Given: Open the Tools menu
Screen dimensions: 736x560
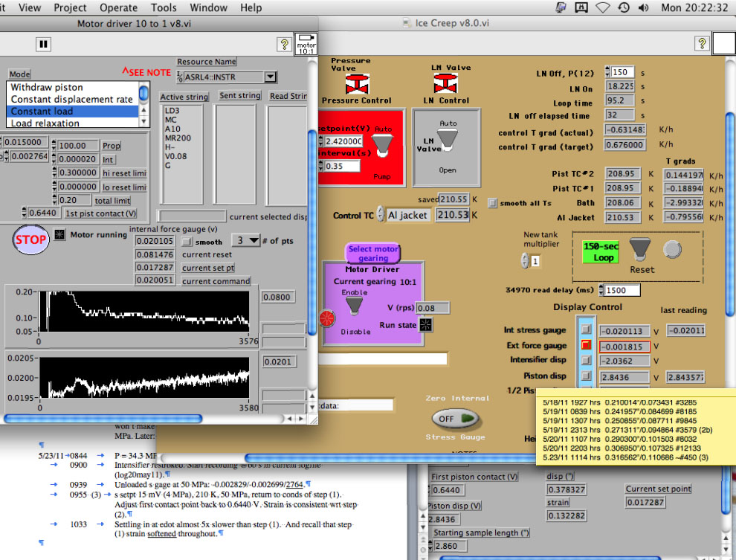Looking at the screenshot, I should (163, 7).
